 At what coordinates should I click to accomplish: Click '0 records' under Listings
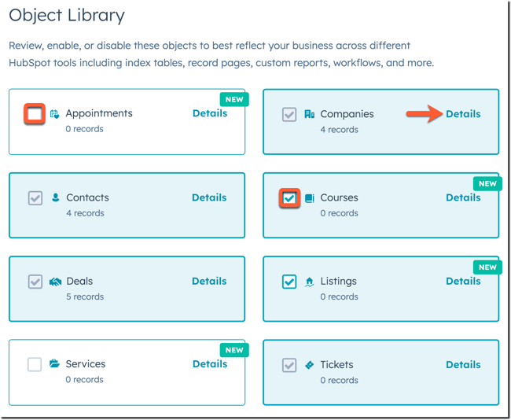coord(340,297)
